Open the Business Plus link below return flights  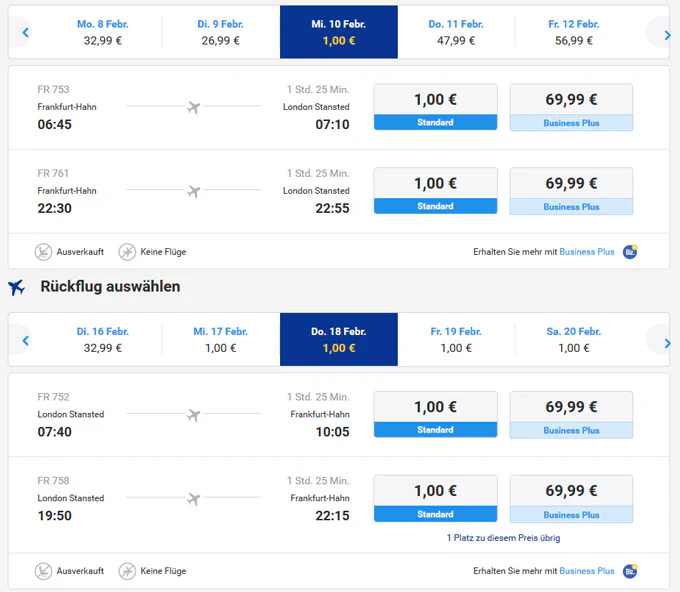(587, 571)
